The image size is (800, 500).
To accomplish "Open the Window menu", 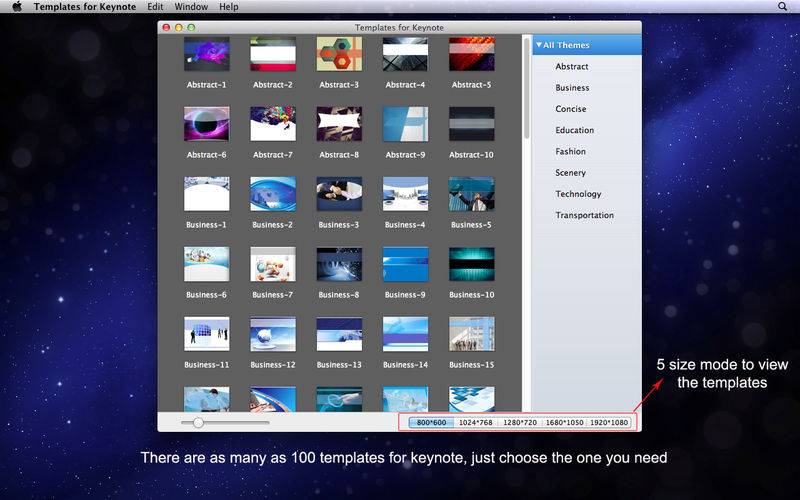I will 191,7.
